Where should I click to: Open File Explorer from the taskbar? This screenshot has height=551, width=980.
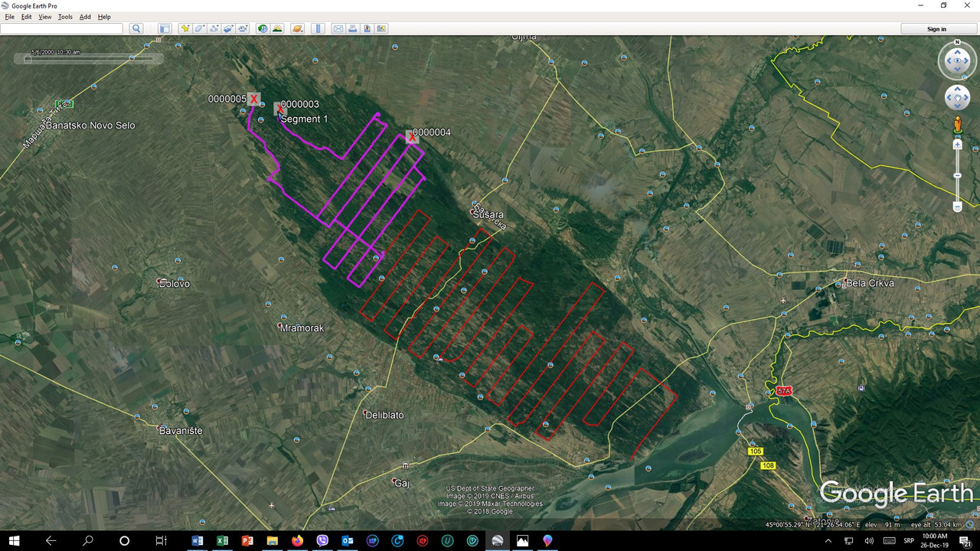click(x=272, y=540)
